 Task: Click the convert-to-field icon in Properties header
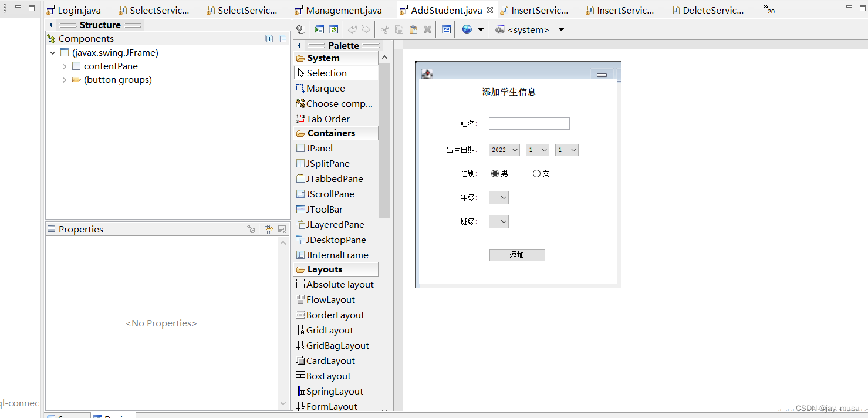[251, 229]
